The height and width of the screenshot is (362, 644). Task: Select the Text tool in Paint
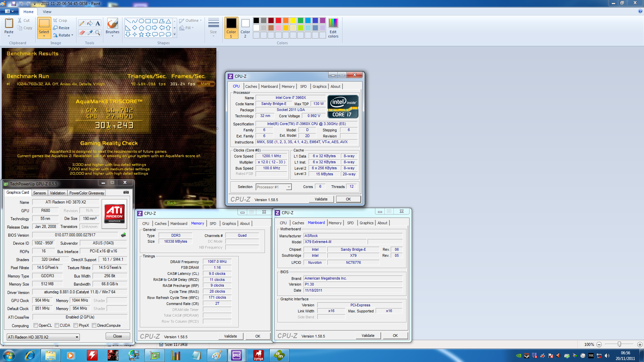[x=98, y=23]
